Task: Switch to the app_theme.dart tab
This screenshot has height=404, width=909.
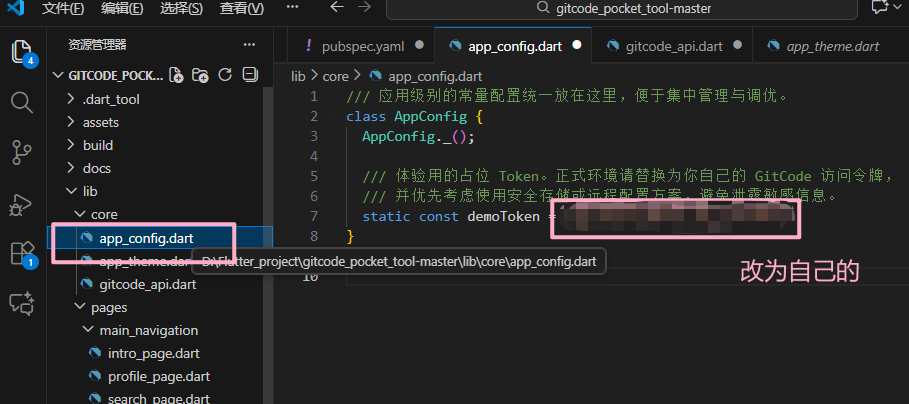Action: point(831,46)
